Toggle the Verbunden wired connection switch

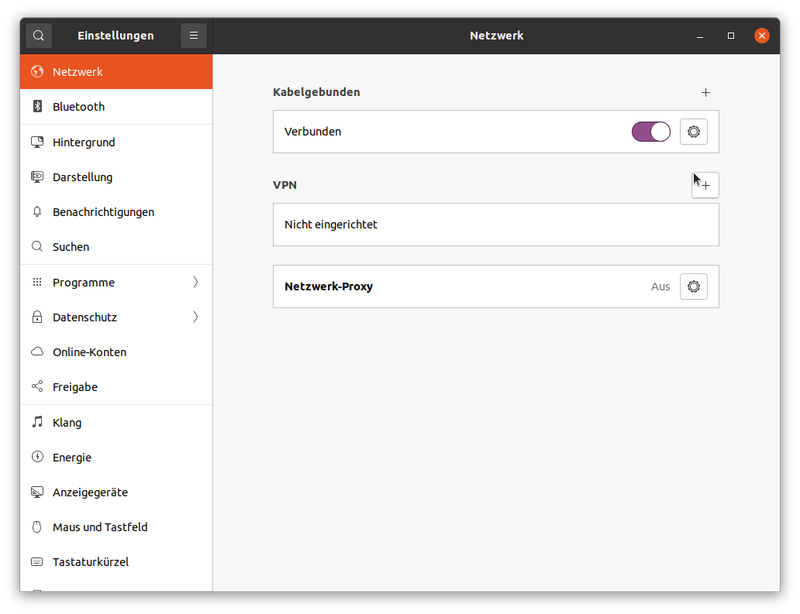tap(651, 132)
